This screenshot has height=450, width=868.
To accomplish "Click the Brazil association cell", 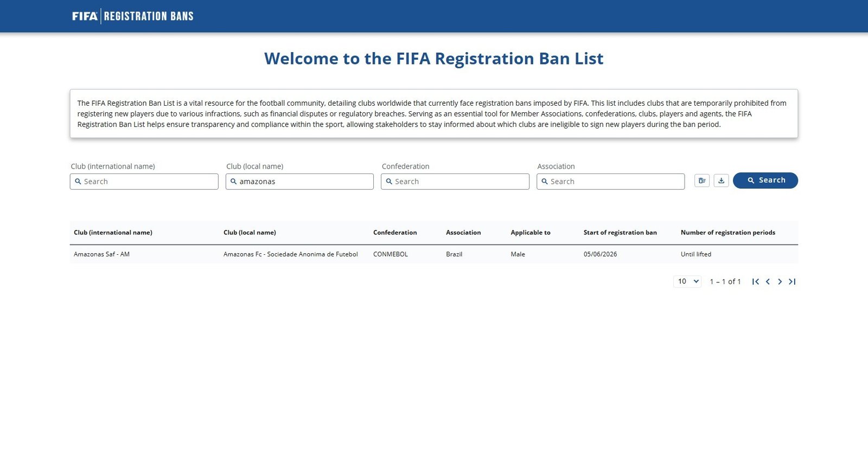I will pyautogui.click(x=454, y=254).
